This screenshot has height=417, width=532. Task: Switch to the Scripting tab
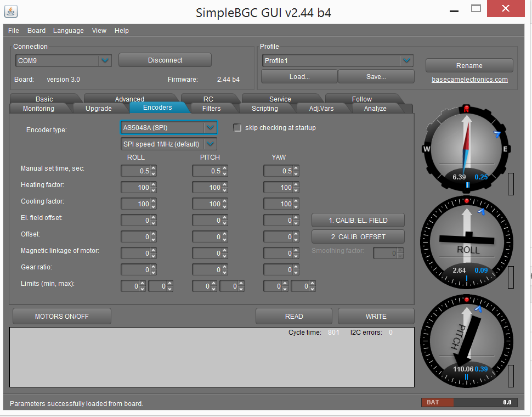tap(265, 108)
